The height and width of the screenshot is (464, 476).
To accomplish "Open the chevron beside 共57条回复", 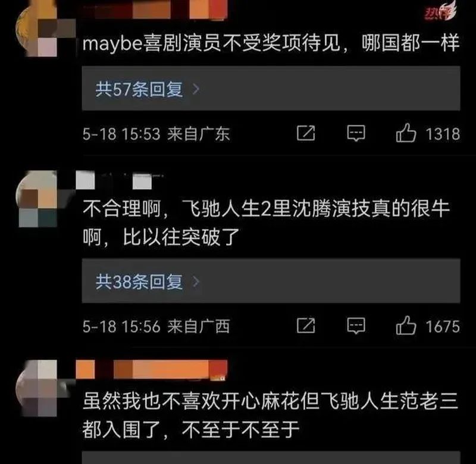I will pos(196,89).
